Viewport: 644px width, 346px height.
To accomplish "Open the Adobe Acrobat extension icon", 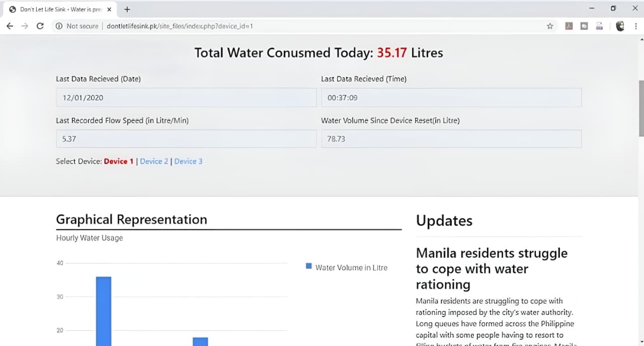I will [x=569, y=26].
